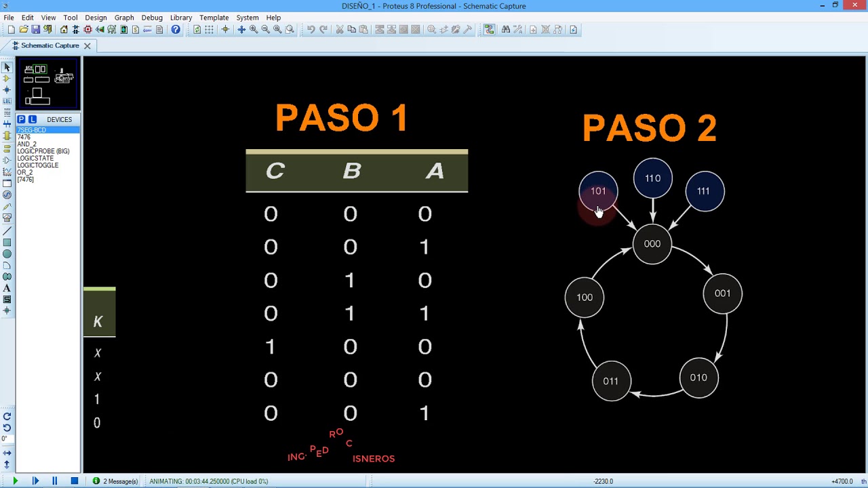Click the state 000 circle in diagram
The width and height of the screenshot is (868, 488).
click(x=652, y=244)
